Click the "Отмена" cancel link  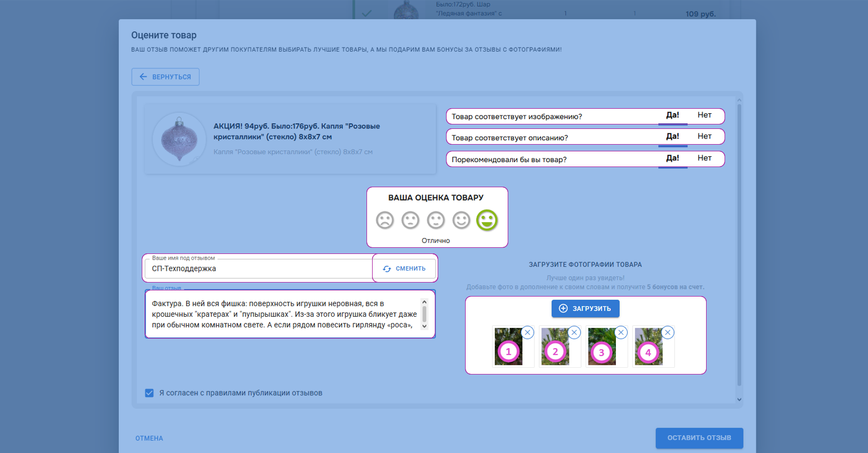click(149, 438)
